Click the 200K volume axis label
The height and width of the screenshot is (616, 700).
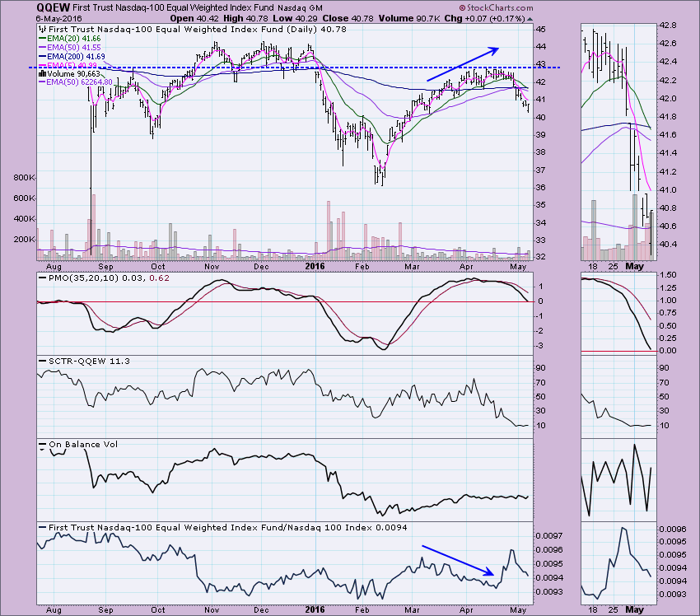point(24,240)
